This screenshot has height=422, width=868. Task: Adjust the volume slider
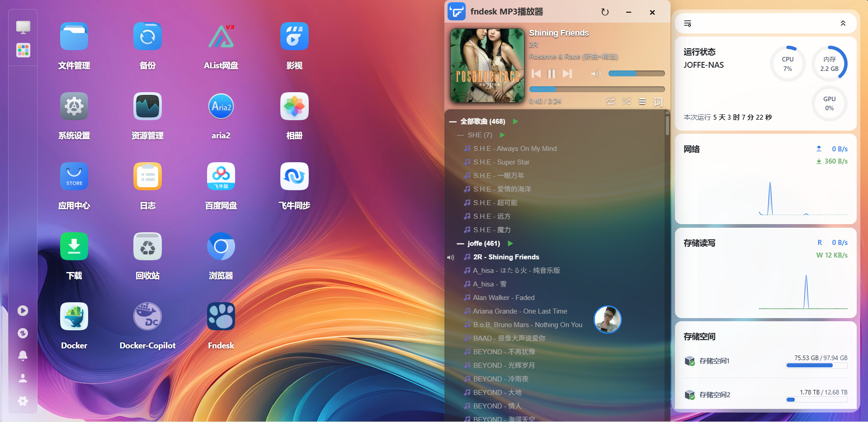636,73
